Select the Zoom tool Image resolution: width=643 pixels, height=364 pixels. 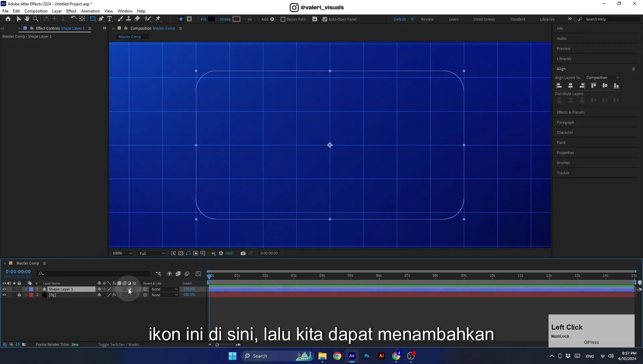pyautogui.click(x=35, y=19)
